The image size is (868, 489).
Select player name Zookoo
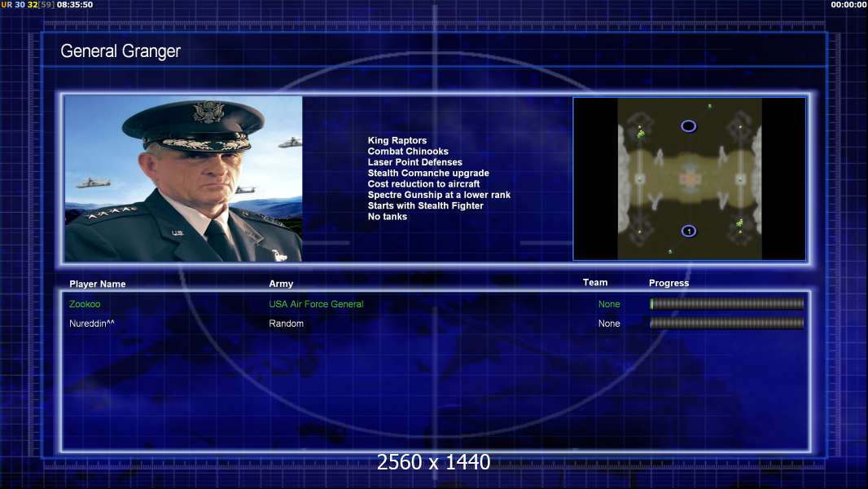pyautogui.click(x=85, y=304)
